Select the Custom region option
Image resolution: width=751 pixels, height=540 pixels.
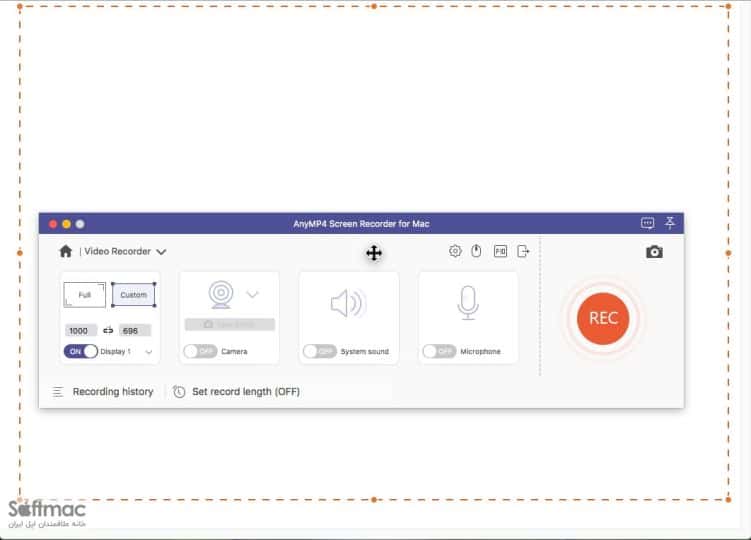coord(134,295)
